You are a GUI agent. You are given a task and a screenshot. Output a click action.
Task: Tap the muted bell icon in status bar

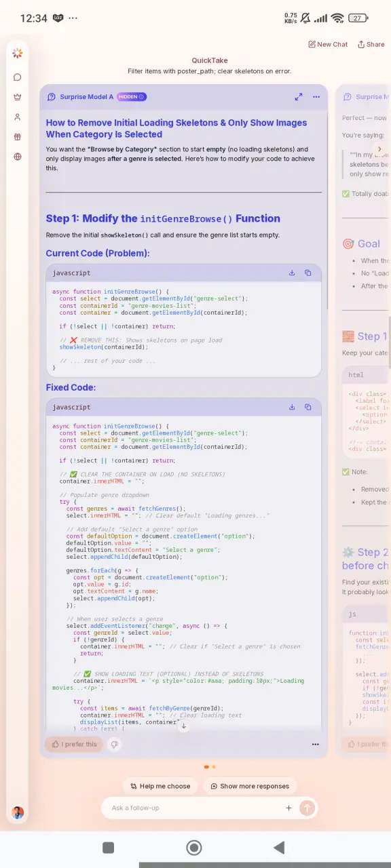pos(305,18)
